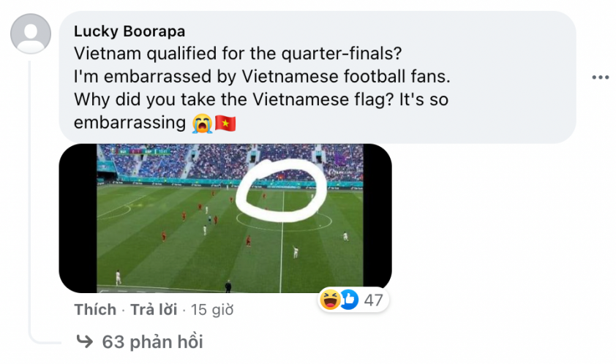This screenshot has height=364, width=616.
Task: Click the white circled area in image
Action: pos(281,192)
